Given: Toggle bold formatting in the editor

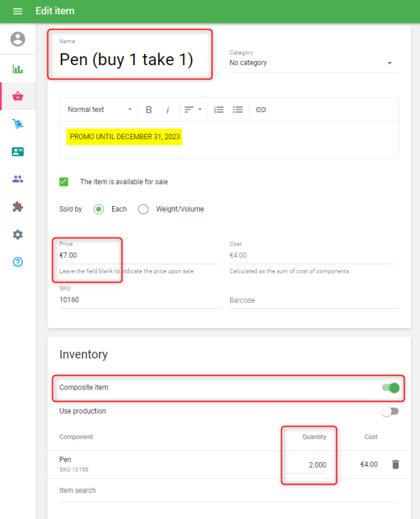Looking at the screenshot, I should [149, 109].
